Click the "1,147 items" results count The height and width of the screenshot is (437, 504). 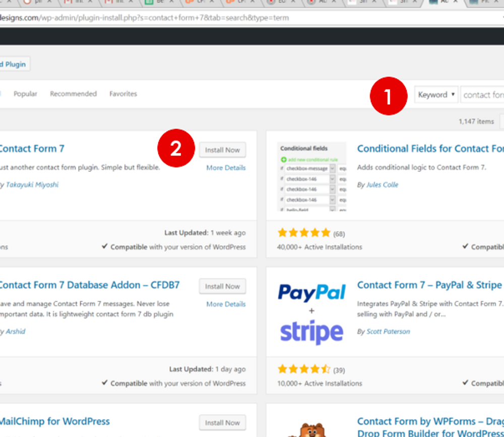476,121
